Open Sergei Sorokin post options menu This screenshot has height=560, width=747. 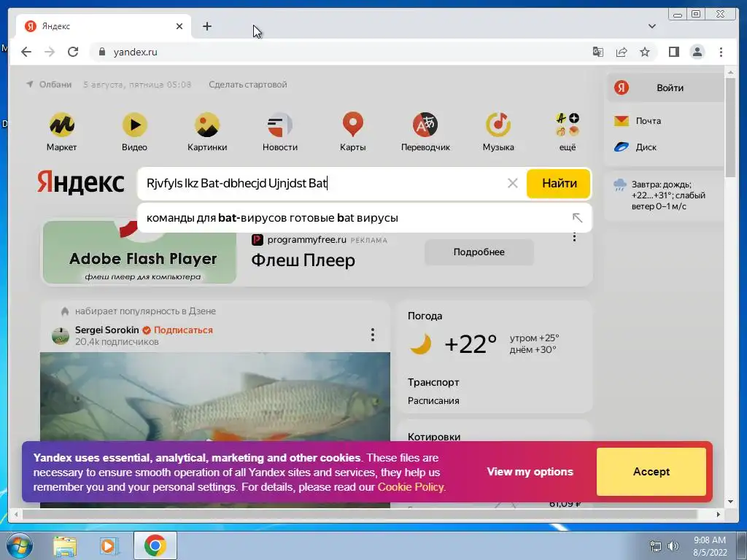(373, 335)
